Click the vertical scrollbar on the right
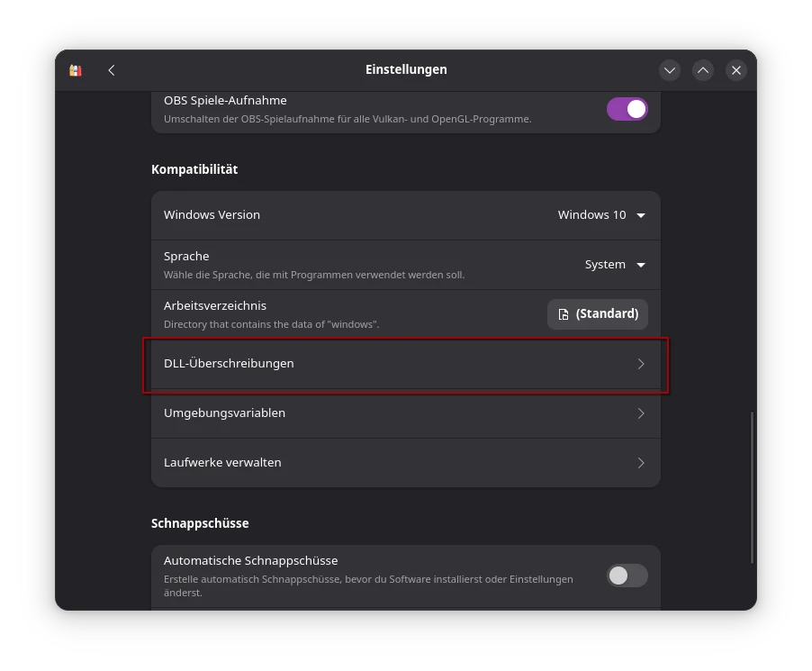 (x=752, y=486)
